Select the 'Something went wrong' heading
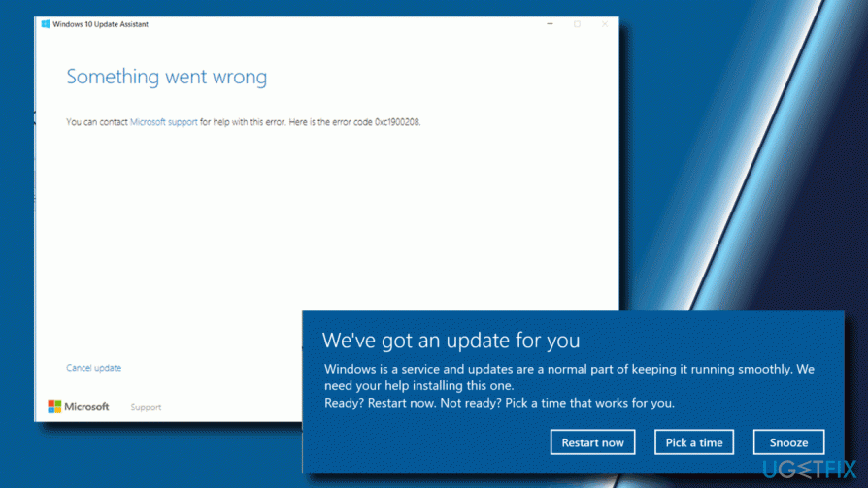Viewport: 868px width, 489px height. coord(167,77)
